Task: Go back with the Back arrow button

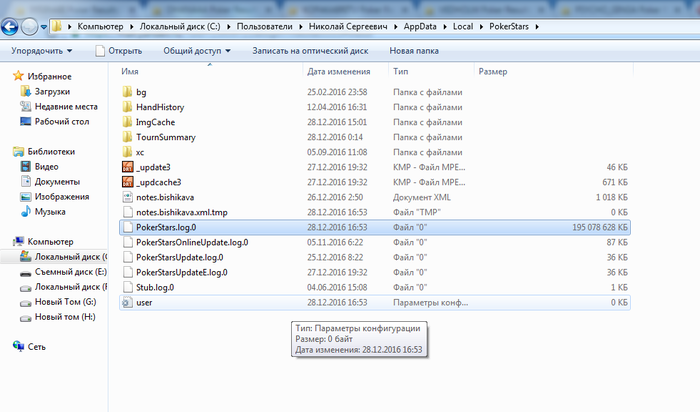Action: (x=9, y=27)
